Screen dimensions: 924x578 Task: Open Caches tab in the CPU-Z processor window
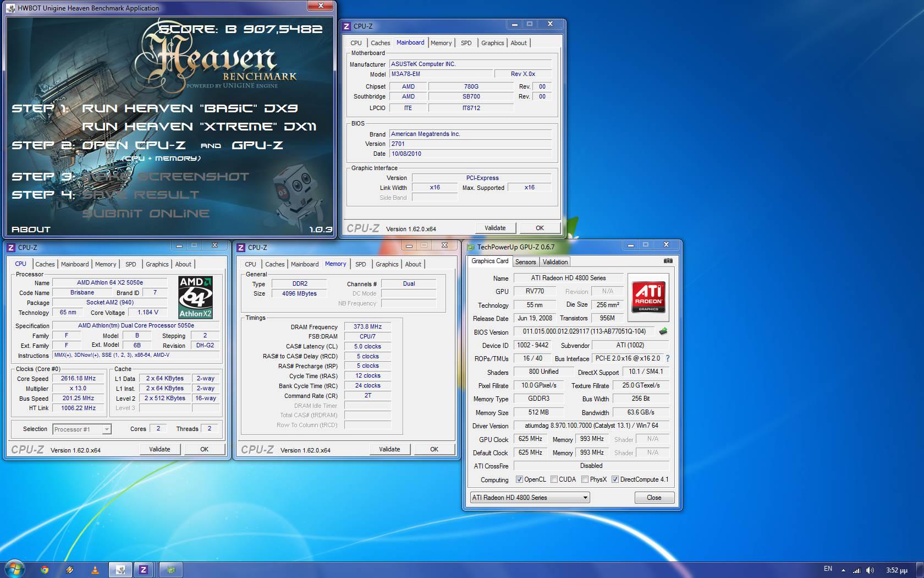tap(45, 264)
